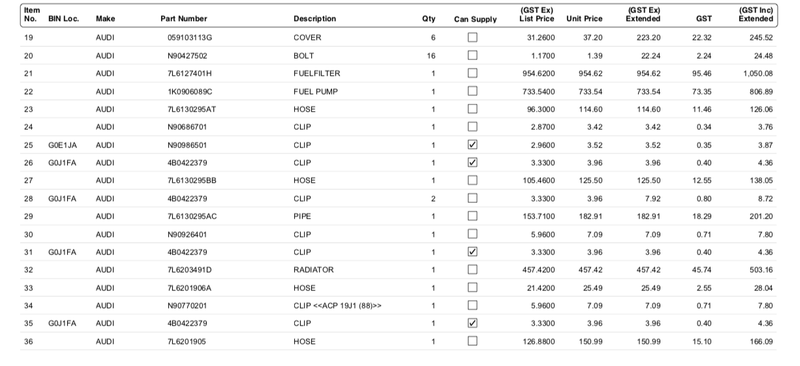The height and width of the screenshot is (366, 800).
Task: Check Can Supply box for BOLT N90427502
Action: point(472,55)
